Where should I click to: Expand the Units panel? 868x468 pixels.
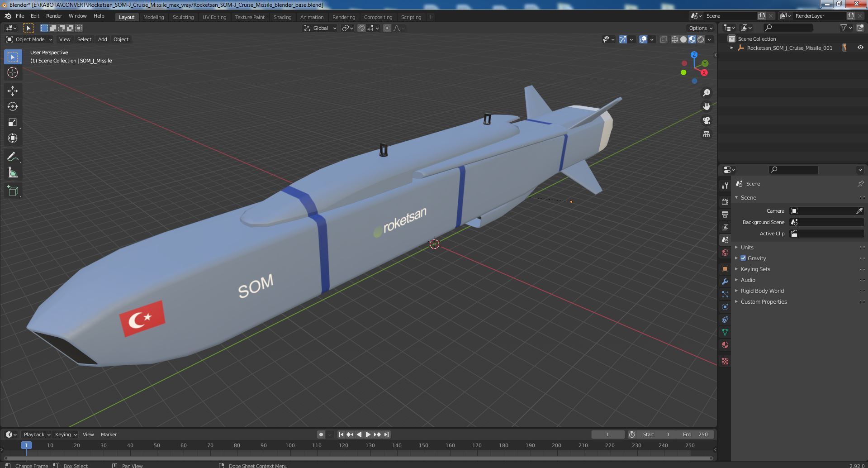(747, 247)
